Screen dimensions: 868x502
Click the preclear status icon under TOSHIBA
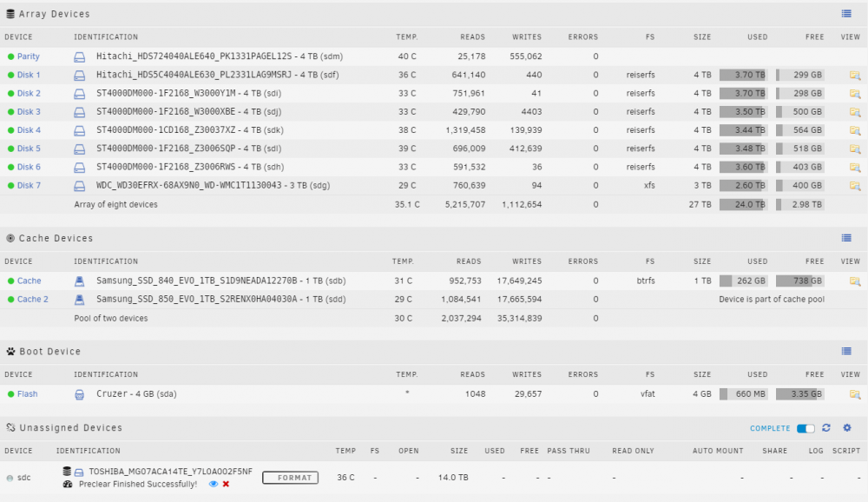[68, 484]
